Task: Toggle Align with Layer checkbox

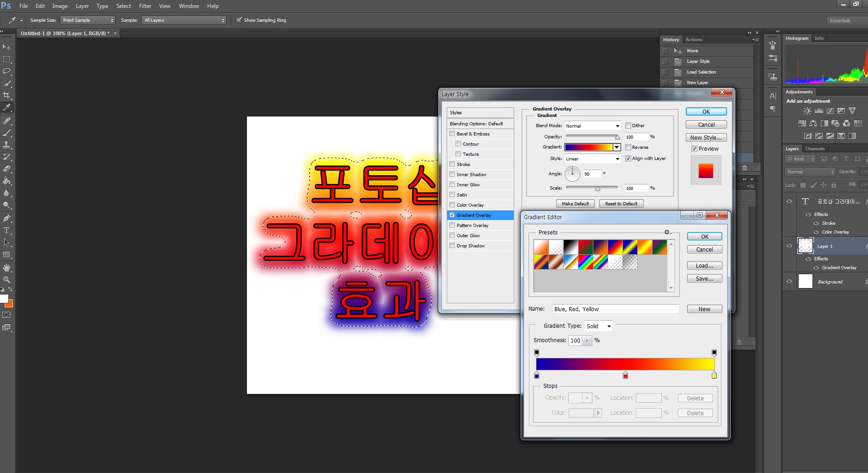Action: coord(628,158)
